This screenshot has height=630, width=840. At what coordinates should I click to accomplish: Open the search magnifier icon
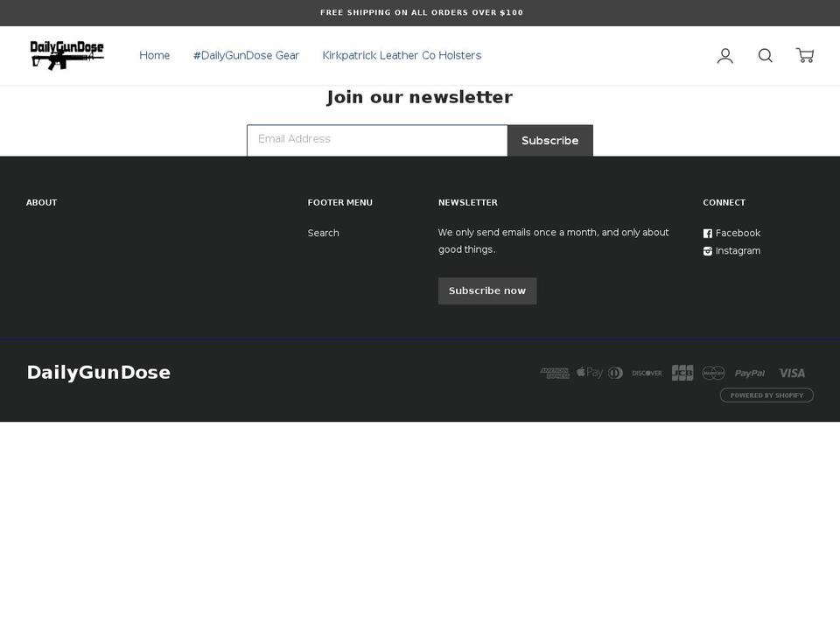point(766,56)
